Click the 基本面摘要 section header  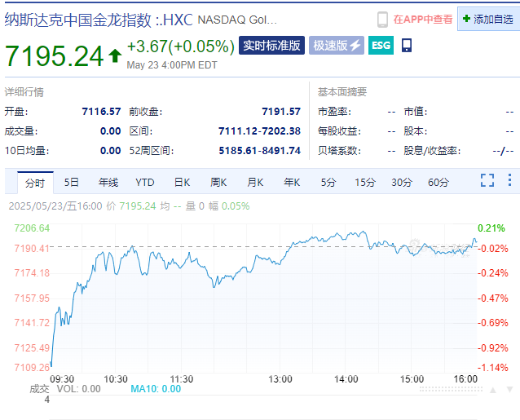[x=342, y=92]
